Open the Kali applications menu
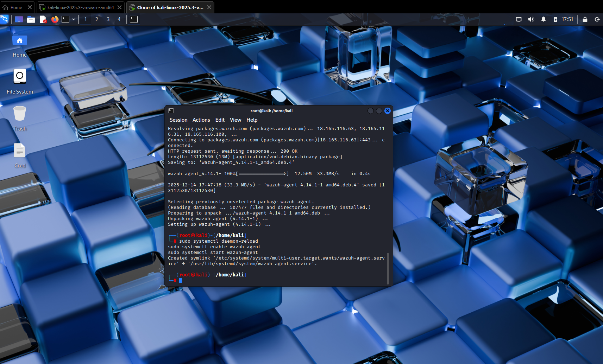603x364 pixels. click(5, 19)
